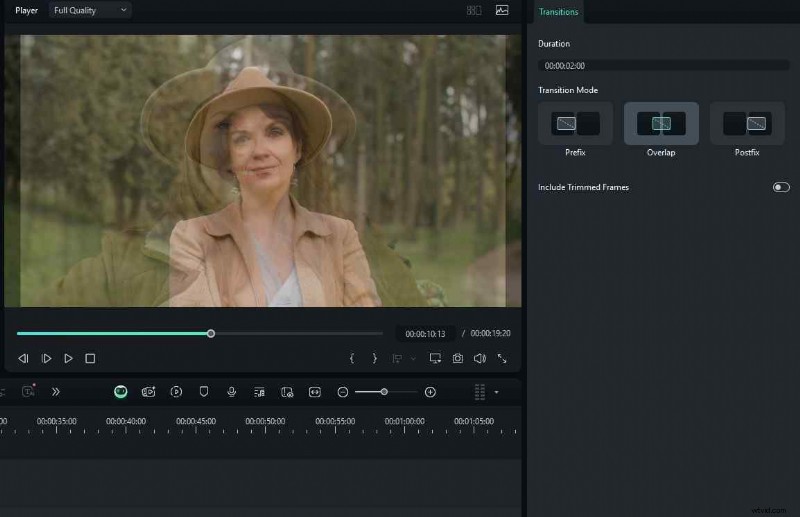Click the Play button in player

(x=68, y=358)
